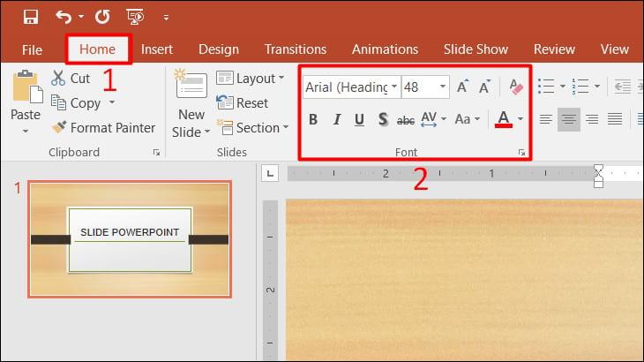Click the Paste clipboard icon
The image size is (644, 362).
(x=26, y=87)
